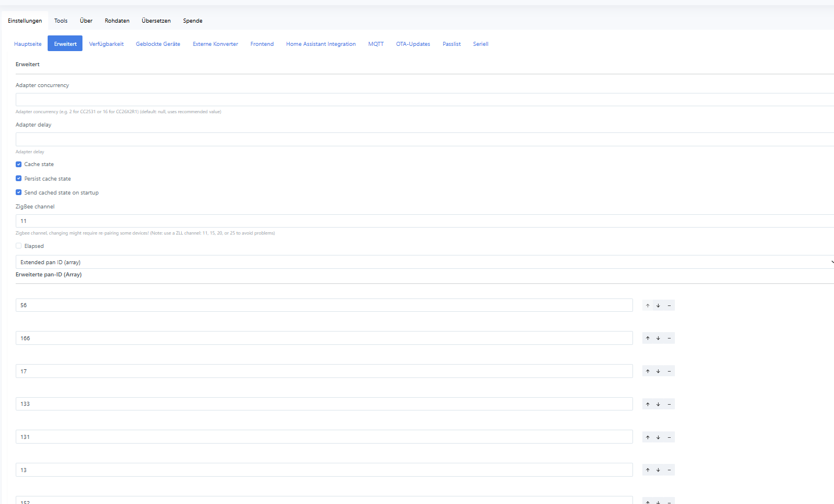This screenshot has width=834, height=504.
Task: Switch to the MQTT settings tab
Action: [376, 44]
